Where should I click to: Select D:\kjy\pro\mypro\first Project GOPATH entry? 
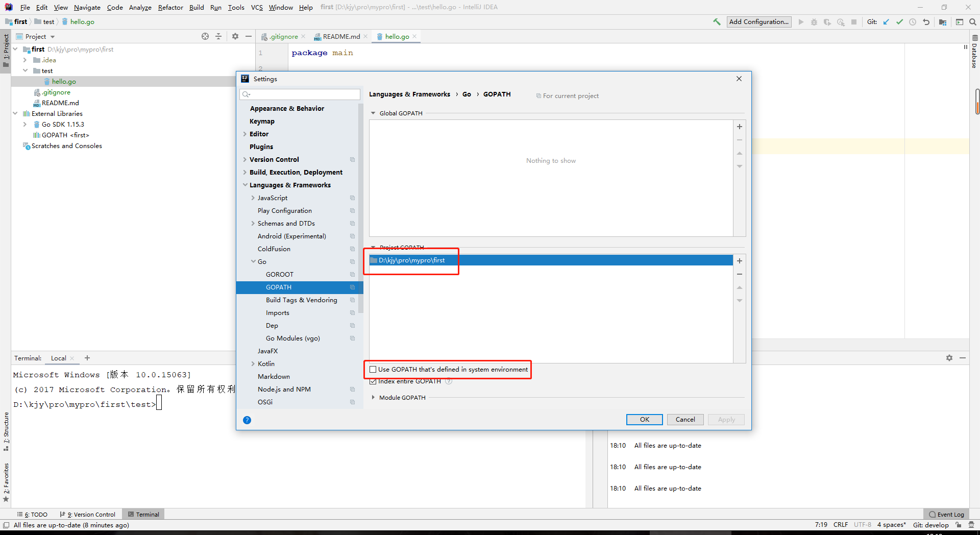(x=551, y=260)
